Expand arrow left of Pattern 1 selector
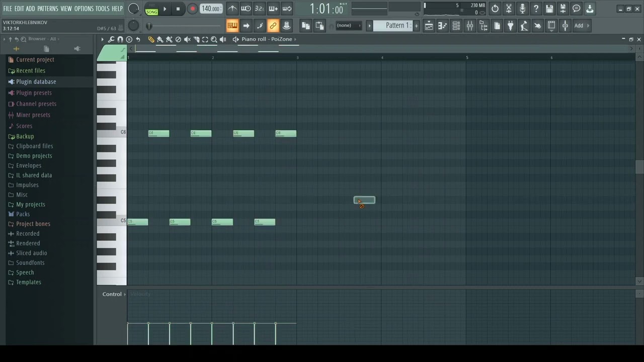Image resolution: width=644 pixels, height=362 pixels. [369, 26]
